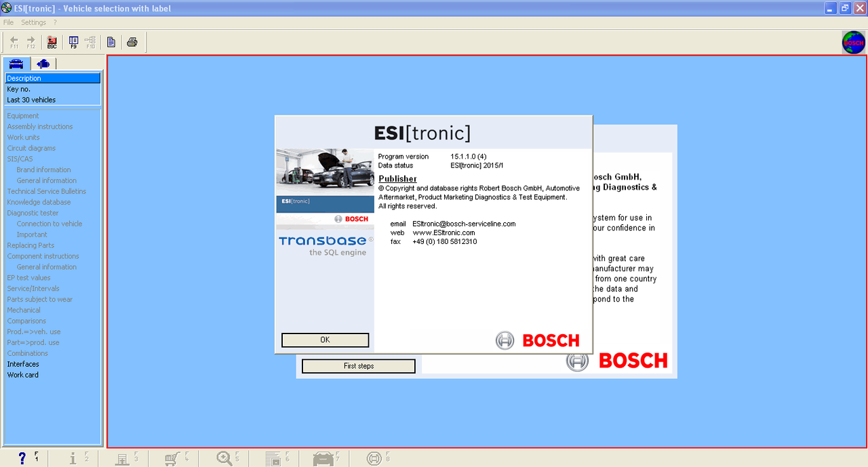868x467 pixels.
Task: Open the F9 list view icon
Action: (x=73, y=42)
